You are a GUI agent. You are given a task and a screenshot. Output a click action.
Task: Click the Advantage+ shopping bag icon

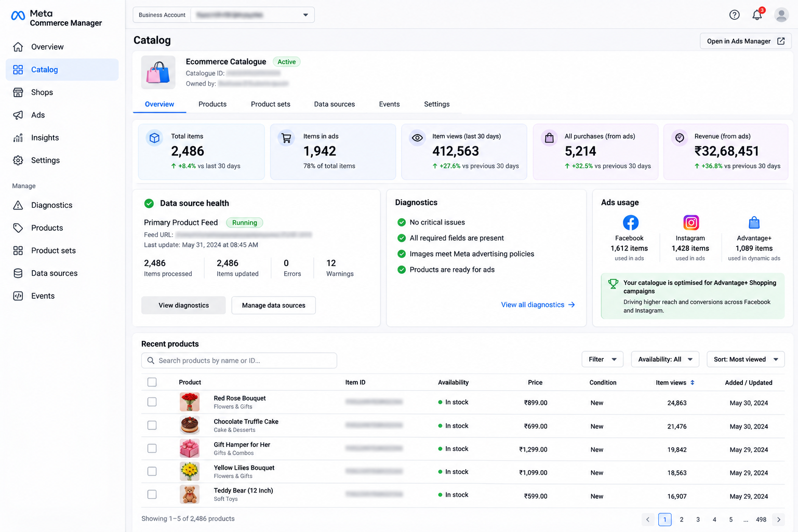tap(754, 223)
